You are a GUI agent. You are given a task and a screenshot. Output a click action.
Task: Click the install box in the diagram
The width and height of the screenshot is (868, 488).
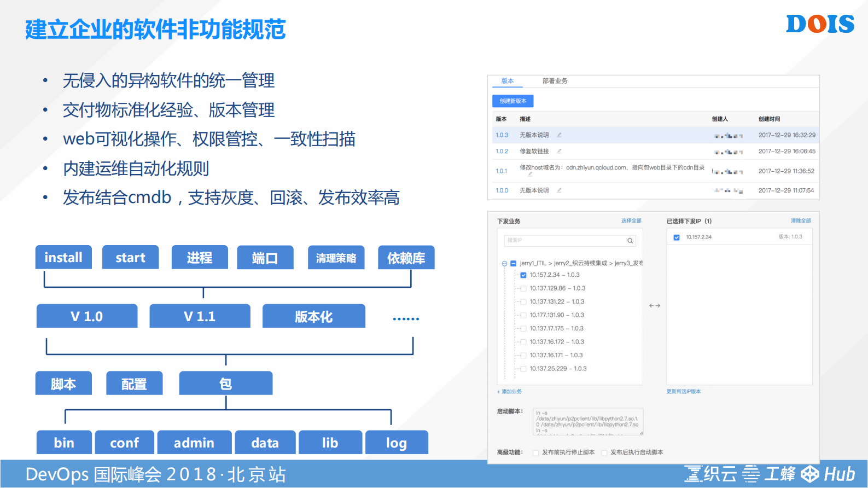coord(63,257)
